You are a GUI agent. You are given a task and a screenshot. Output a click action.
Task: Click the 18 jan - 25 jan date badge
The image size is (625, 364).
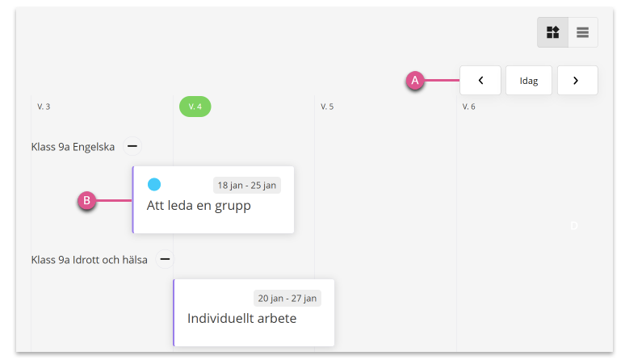pos(247,185)
